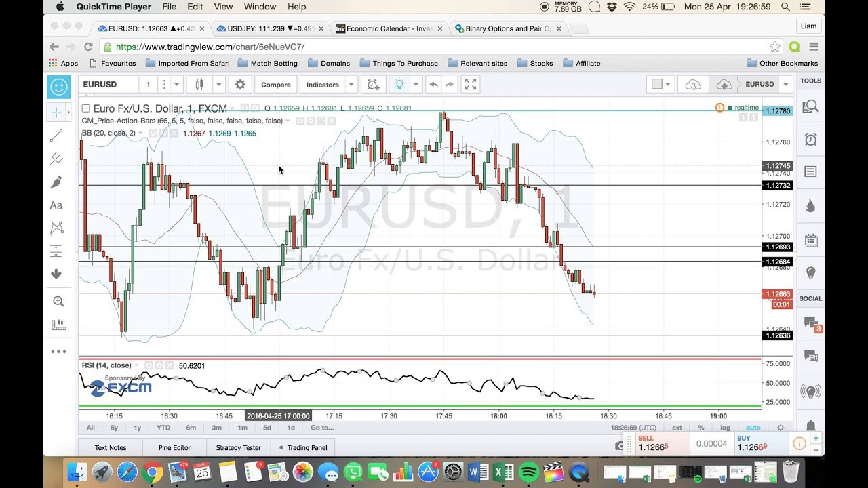This screenshot has width=868, height=488.
Task: Expand the ideas lightbulb dropdown arrow
Action: tap(416, 85)
